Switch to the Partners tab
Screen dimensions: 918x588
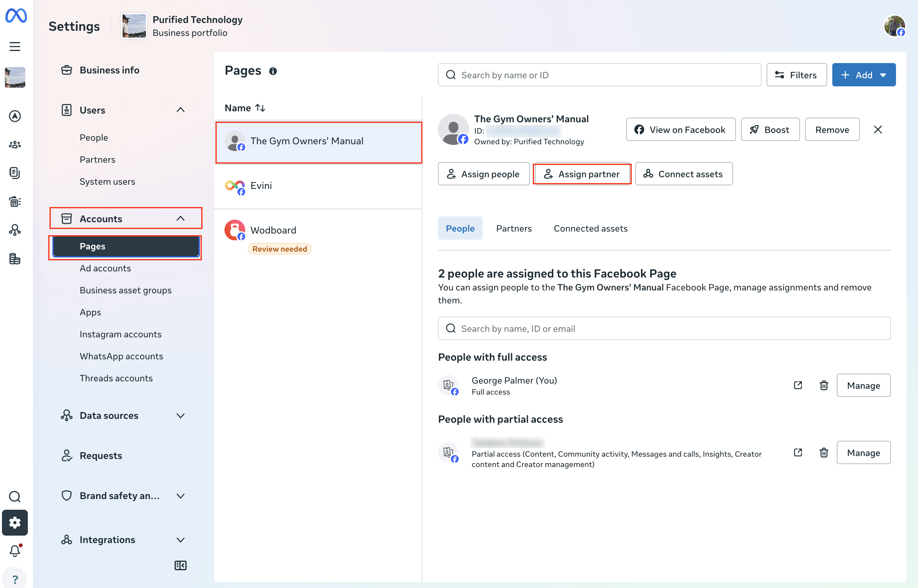point(514,228)
